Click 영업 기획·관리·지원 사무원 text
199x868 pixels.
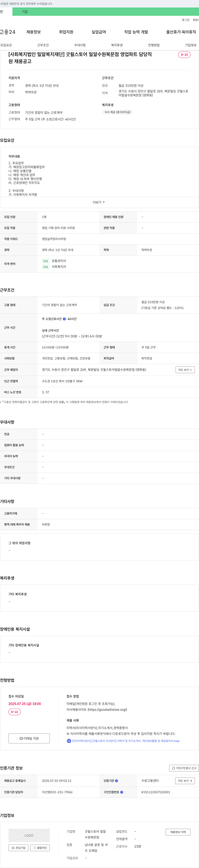(58, 228)
